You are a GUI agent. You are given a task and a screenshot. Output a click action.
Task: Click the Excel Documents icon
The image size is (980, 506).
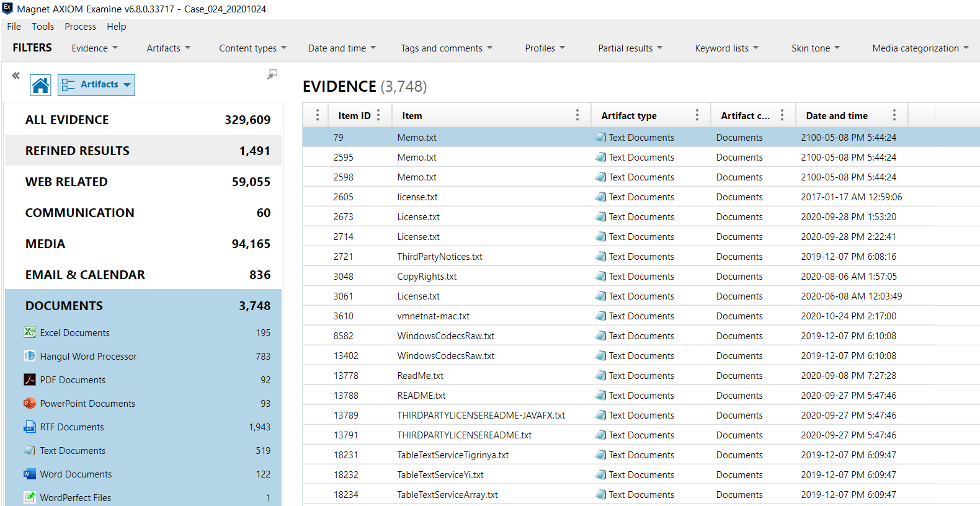[29, 332]
